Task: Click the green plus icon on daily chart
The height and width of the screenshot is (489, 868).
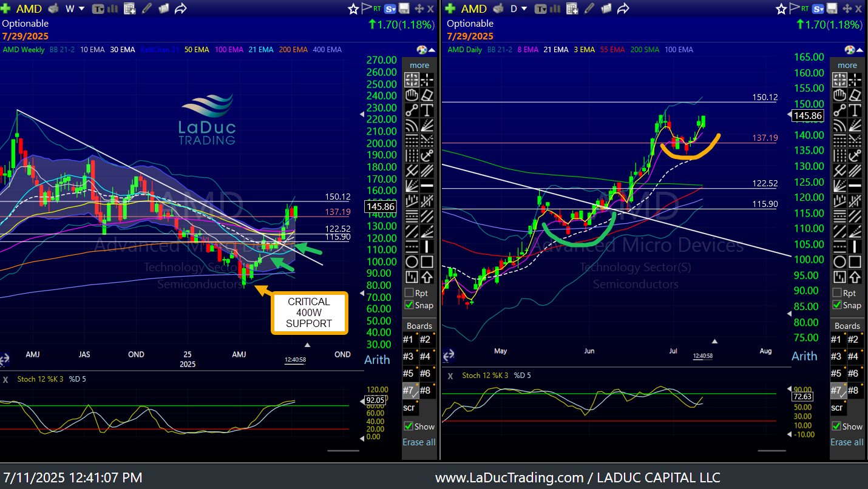Action: (450, 8)
